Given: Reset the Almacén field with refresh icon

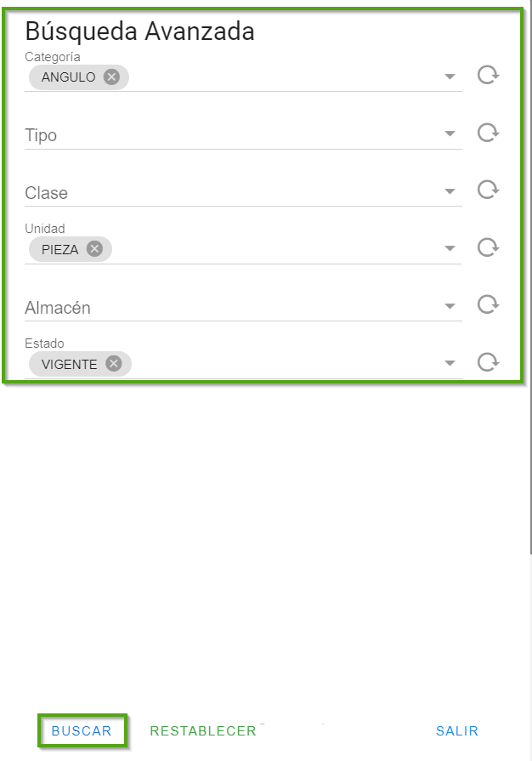Looking at the screenshot, I should click(488, 304).
